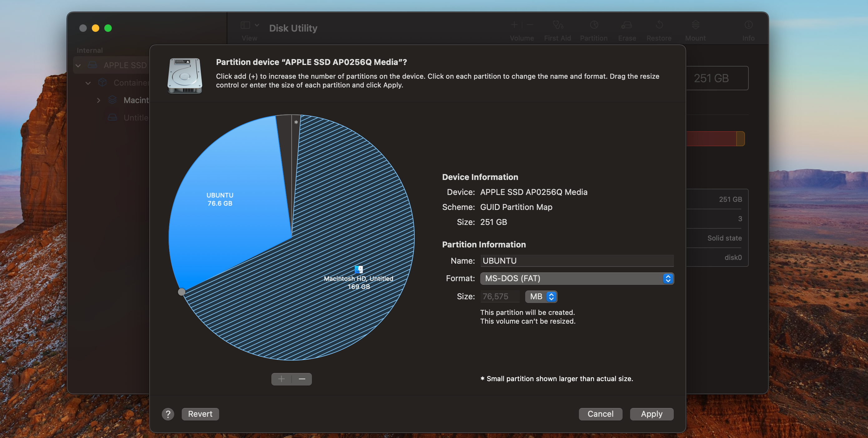The image size is (868, 438).
Task: Add a volume using the Volume plus icon
Action: pos(514,25)
